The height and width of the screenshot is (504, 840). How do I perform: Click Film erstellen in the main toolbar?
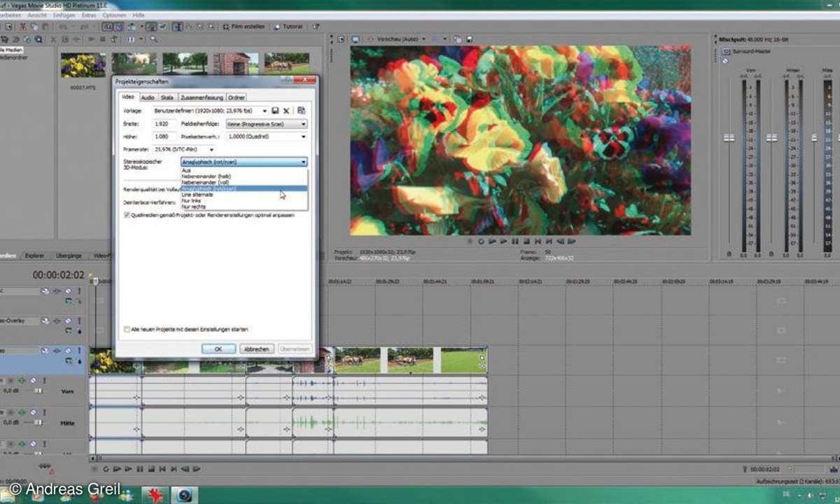click(243, 27)
